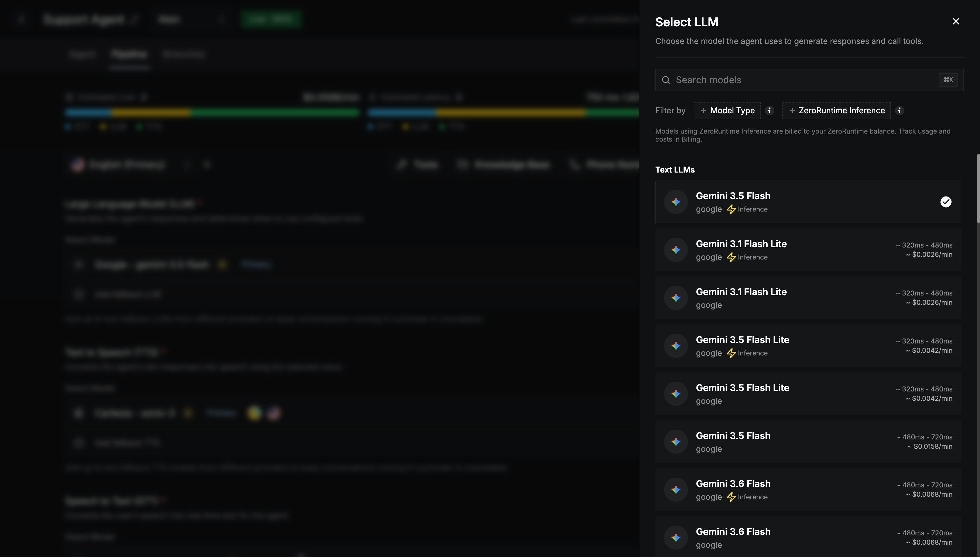Screen dimensions: 980x557
Task: Click the Text LLMs section heading
Action: pos(675,170)
